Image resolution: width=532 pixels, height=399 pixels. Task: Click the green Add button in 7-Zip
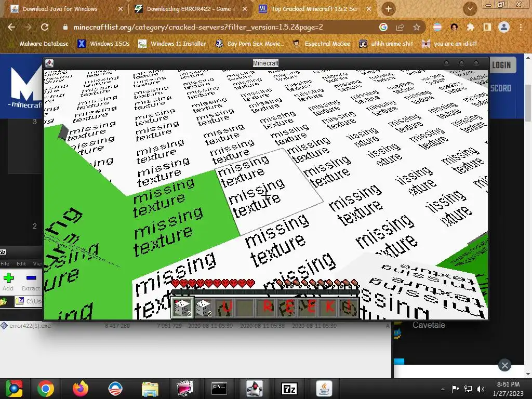pos(8,282)
